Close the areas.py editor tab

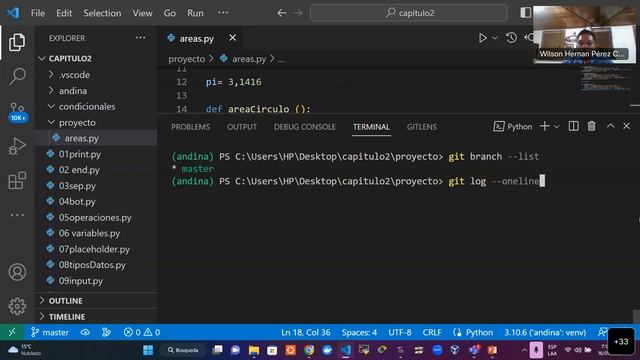pos(232,38)
